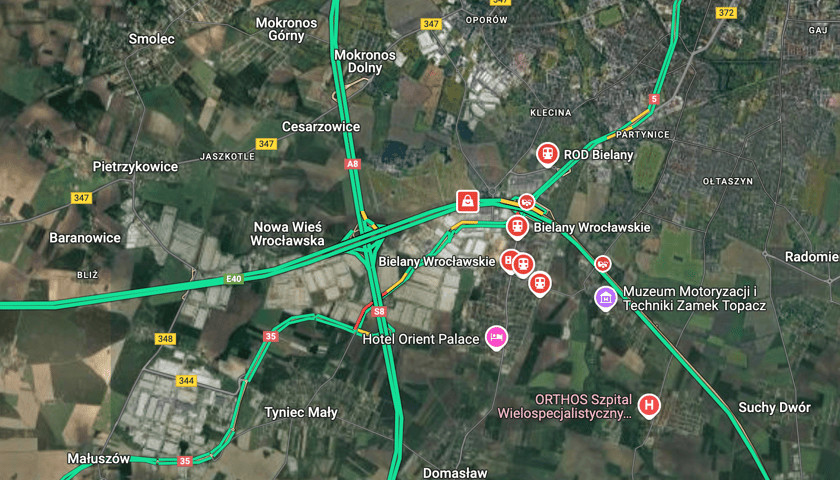Viewport: 840px width, 480px height.
Task: Select the Smolec place name
Action: [152, 39]
